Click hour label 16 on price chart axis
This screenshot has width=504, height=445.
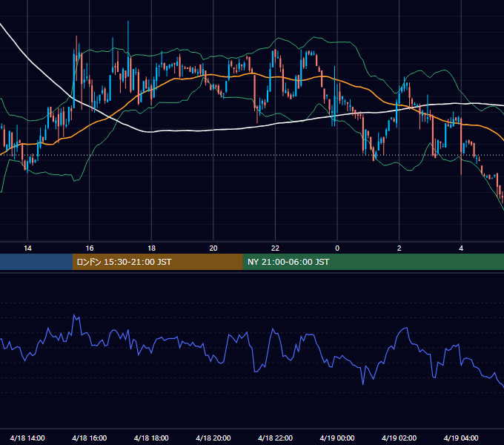pyautogui.click(x=90, y=248)
